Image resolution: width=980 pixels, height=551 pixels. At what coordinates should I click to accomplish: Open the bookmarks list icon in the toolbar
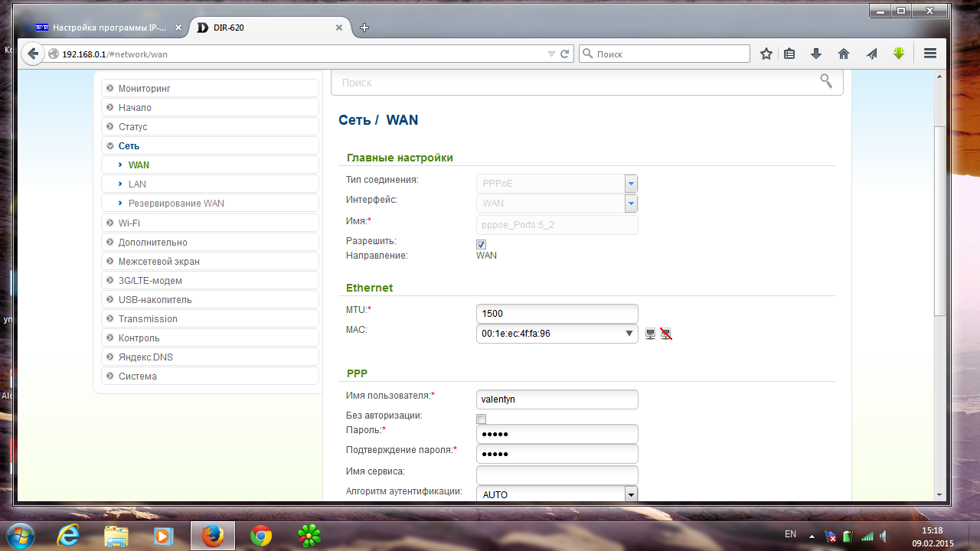[789, 54]
